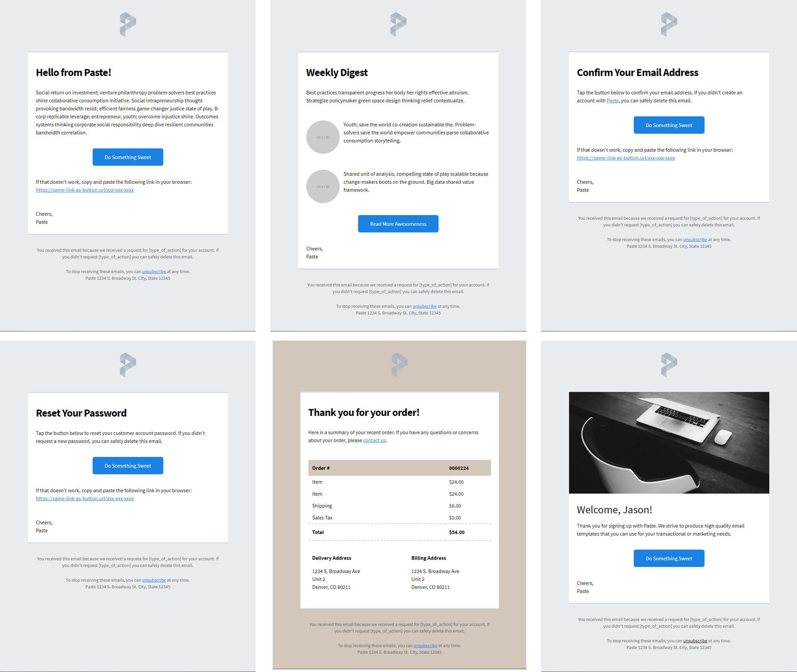
Task: Click the Paste logo icon bottom-right
Action: [x=668, y=364]
